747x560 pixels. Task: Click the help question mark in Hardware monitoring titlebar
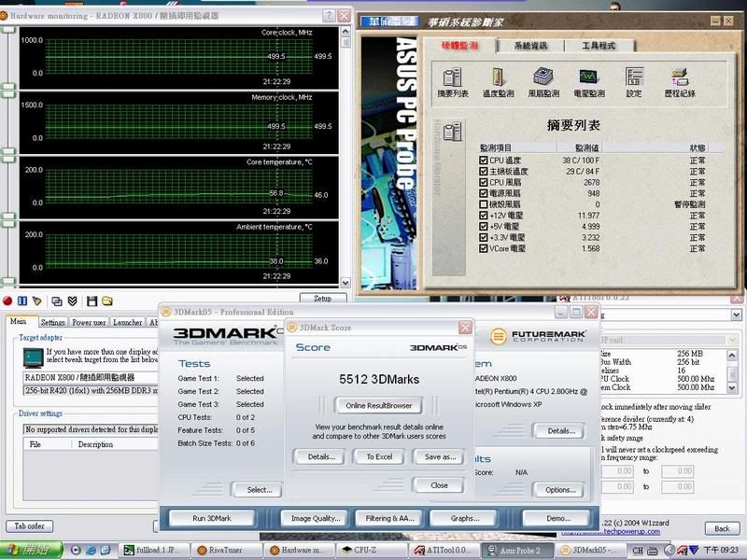[329, 16]
